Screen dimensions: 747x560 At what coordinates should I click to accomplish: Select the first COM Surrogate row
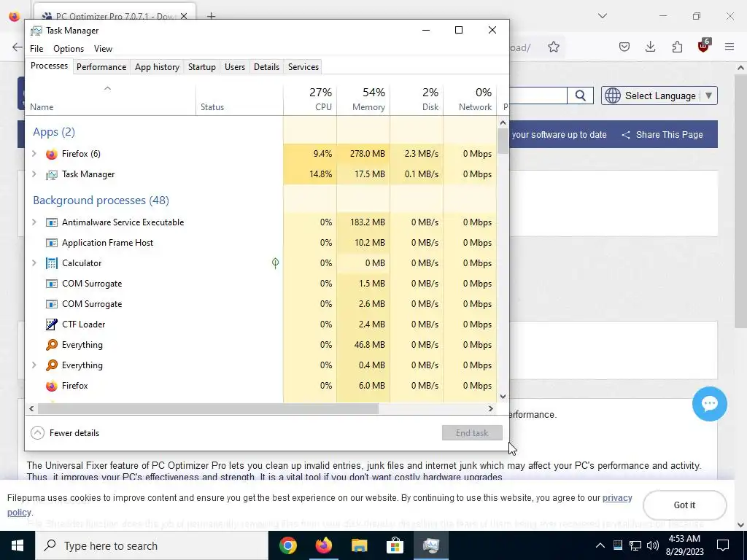coord(260,284)
